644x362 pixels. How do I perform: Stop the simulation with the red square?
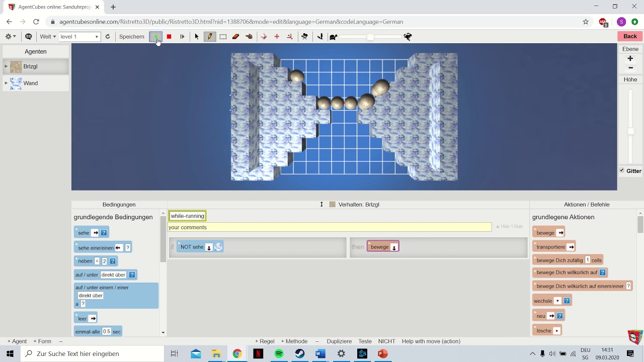[x=169, y=36]
